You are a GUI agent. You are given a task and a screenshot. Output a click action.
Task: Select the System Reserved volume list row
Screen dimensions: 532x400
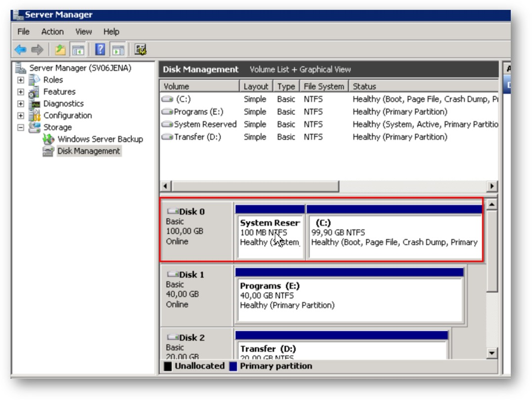click(x=329, y=124)
